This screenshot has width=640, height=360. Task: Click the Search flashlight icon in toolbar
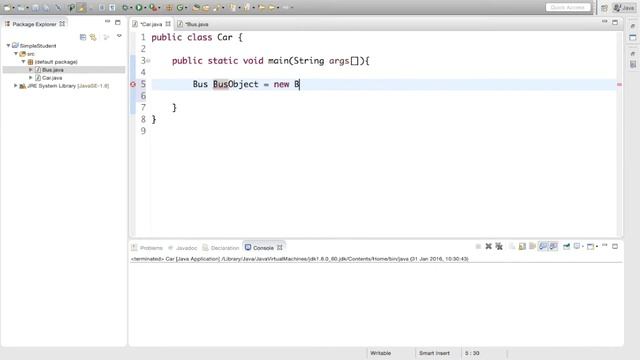(216, 7)
